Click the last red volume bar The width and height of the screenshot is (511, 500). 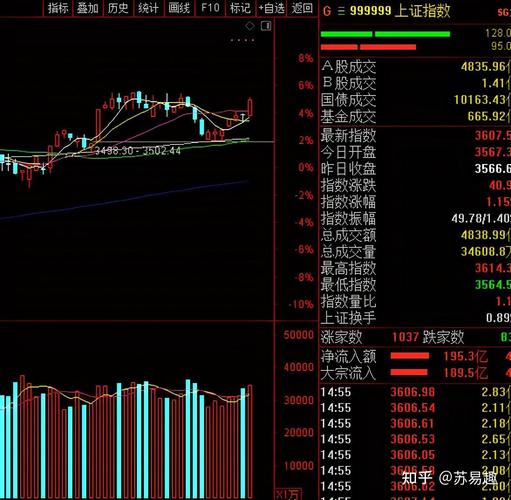[x=250, y=442]
